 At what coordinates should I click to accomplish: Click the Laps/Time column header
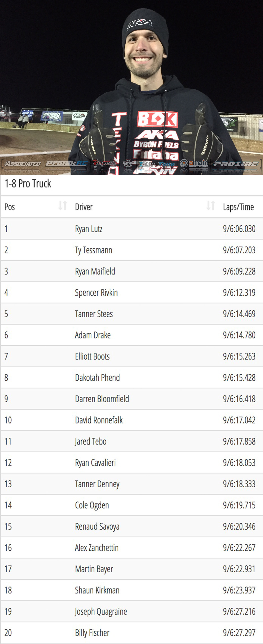pos(239,207)
